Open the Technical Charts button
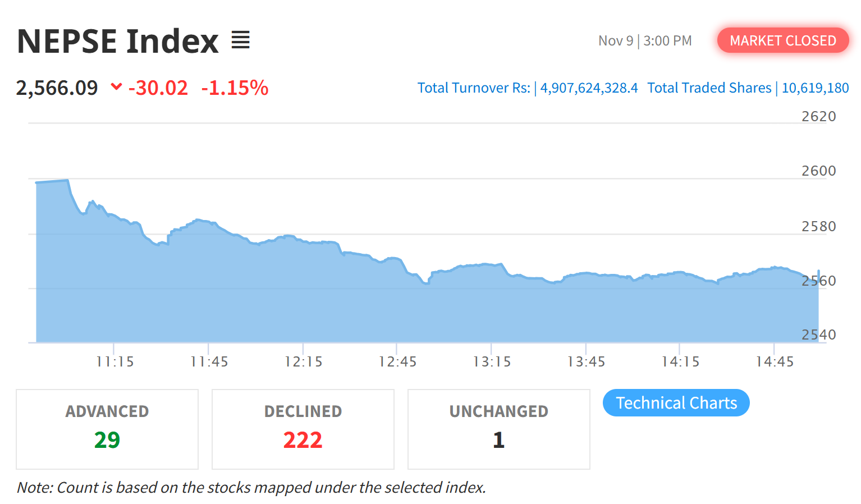The image size is (861, 504). pos(676,403)
